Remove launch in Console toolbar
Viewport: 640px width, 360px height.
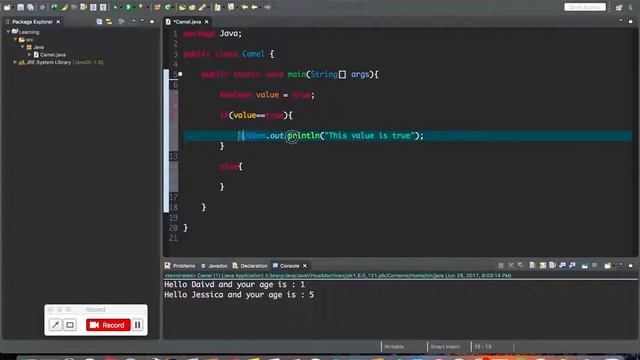511,265
